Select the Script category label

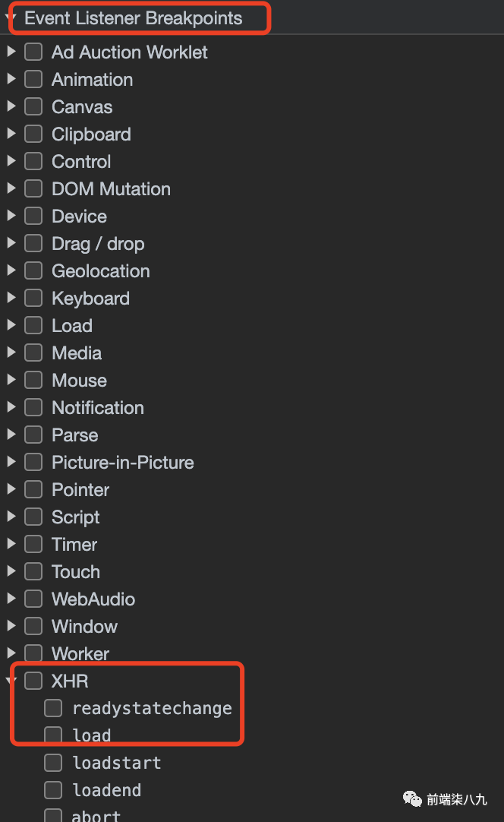[75, 517]
